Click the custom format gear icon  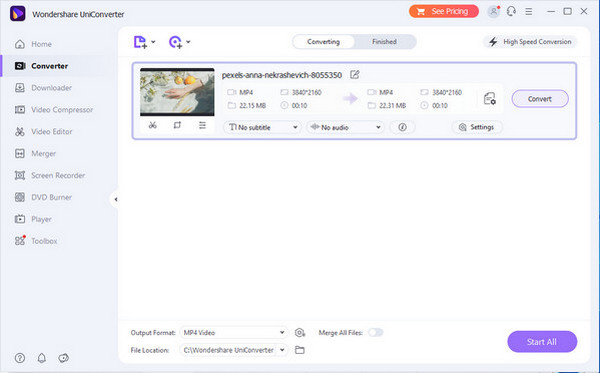pos(300,333)
